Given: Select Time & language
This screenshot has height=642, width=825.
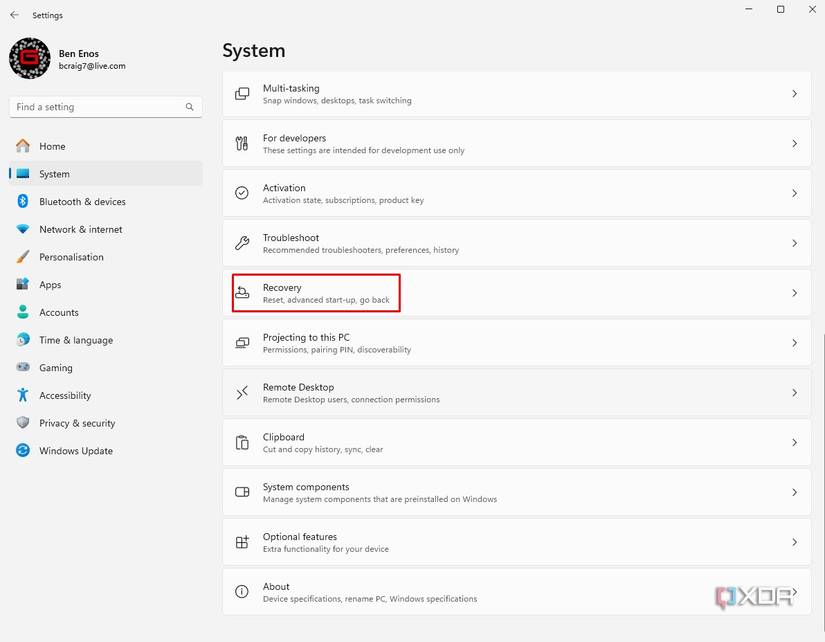Looking at the screenshot, I should pos(105,340).
